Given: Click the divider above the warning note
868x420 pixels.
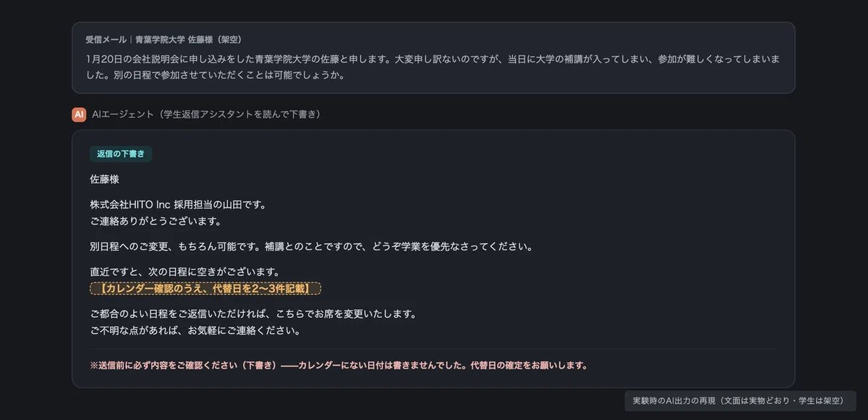Looking at the screenshot, I should point(433,350).
